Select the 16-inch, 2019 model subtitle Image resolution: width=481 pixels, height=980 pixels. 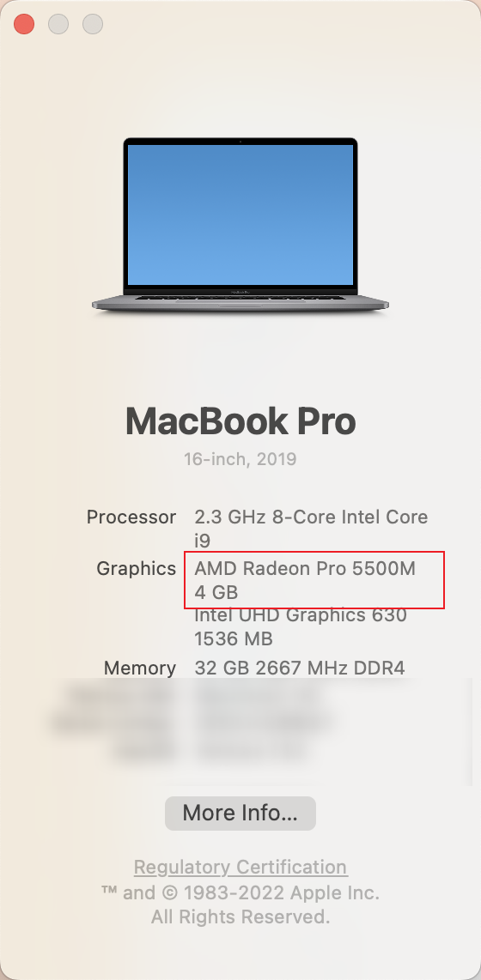tap(240, 459)
